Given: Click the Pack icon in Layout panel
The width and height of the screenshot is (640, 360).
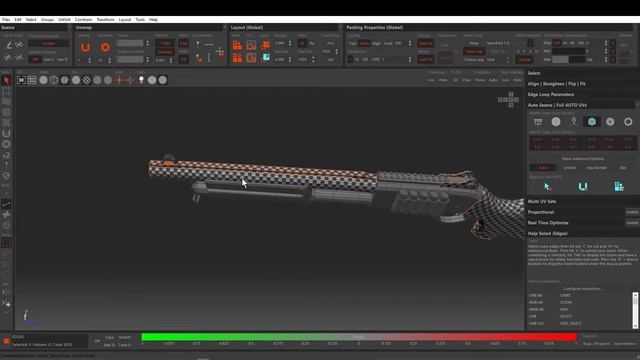Looking at the screenshot, I should (237, 45).
